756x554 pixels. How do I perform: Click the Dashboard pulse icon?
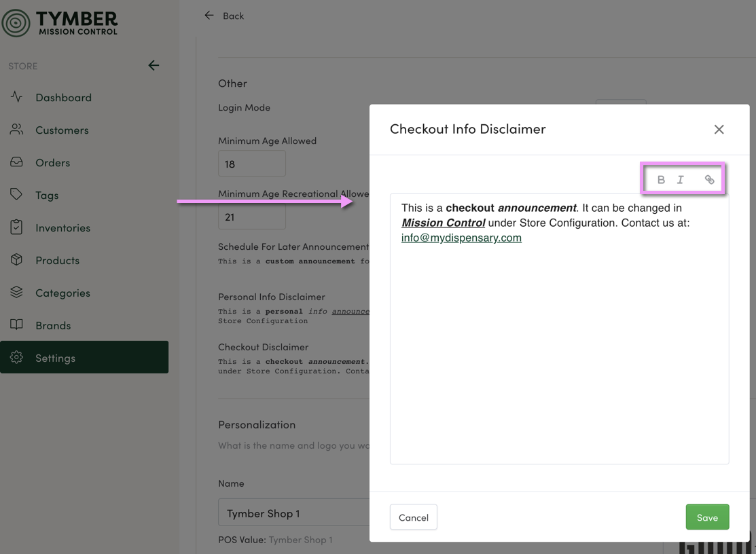tap(17, 97)
